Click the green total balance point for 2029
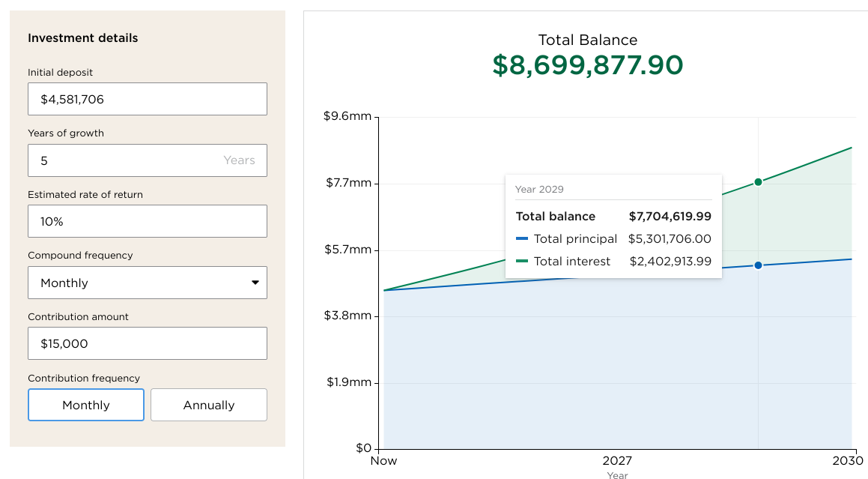This screenshot has width=868, height=479. pyautogui.click(x=759, y=182)
